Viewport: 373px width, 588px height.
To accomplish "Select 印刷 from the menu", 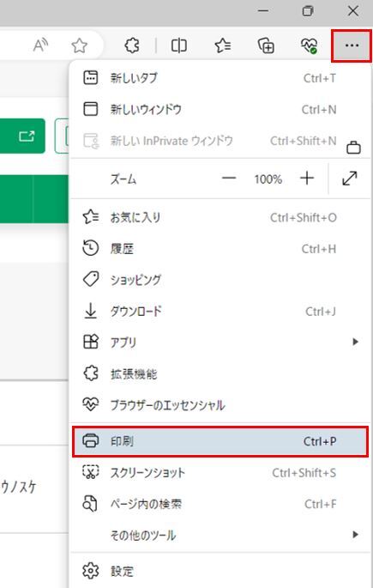I will pos(220,441).
